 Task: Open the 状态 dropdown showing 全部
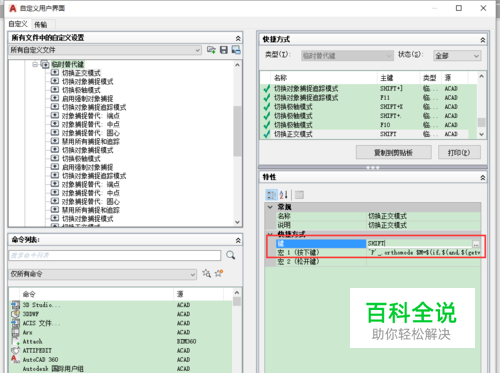[x=457, y=56]
